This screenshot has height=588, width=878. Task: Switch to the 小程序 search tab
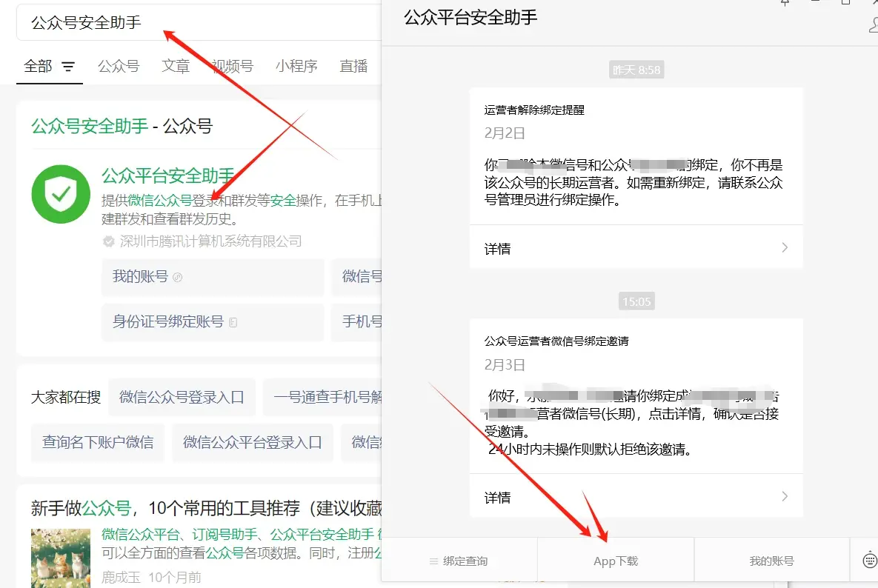pos(297,66)
